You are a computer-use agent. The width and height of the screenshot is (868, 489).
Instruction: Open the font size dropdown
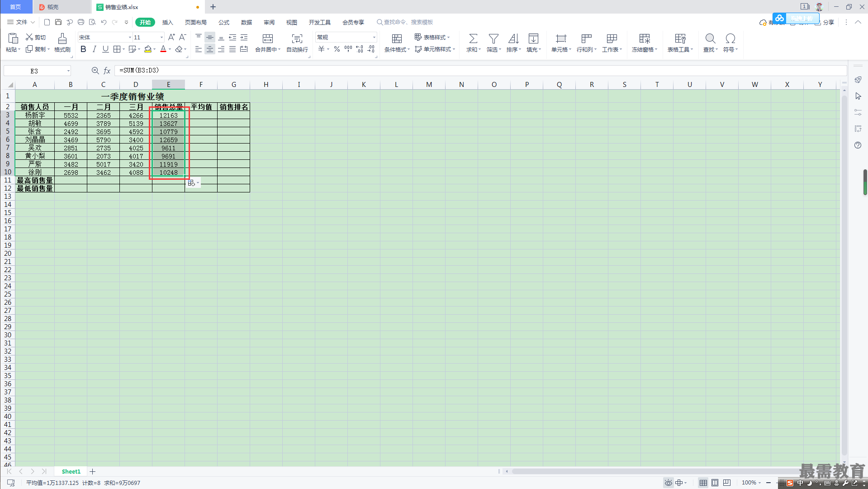[x=161, y=37]
